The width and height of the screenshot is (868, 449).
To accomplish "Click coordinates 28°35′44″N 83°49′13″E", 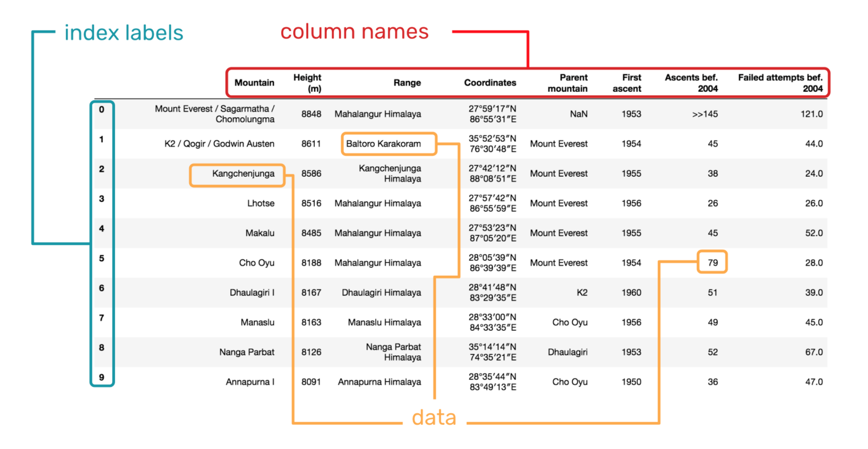I will click(492, 382).
